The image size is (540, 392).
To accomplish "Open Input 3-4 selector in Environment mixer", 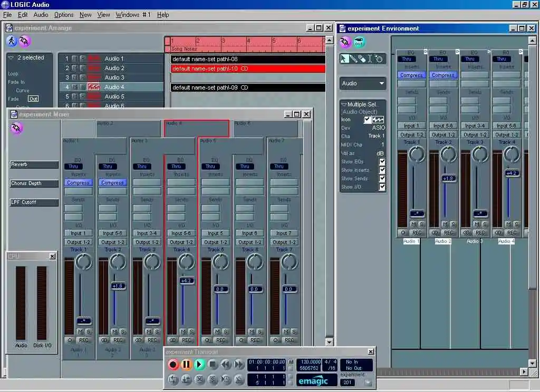I will click(x=475, y=125).
